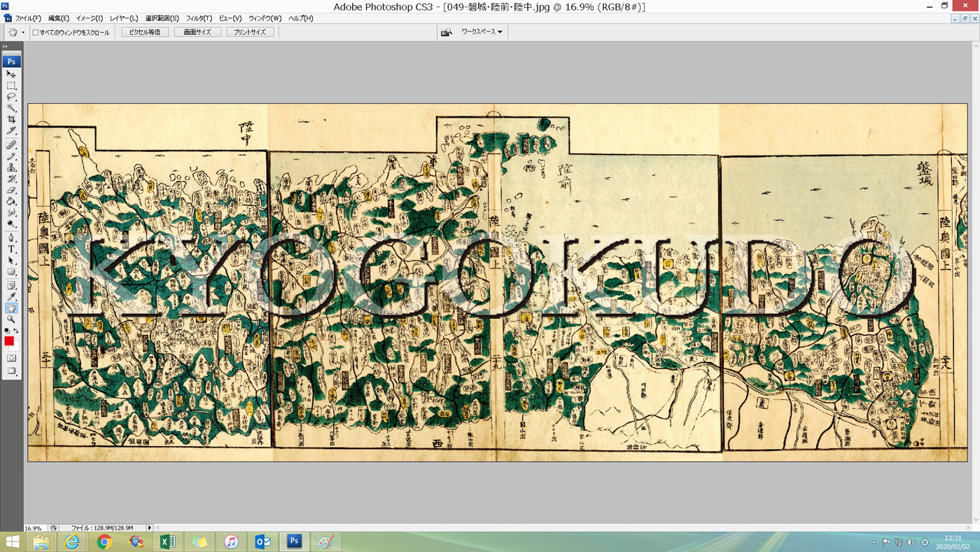This screenshot has width=980, height=552.
Task: Click the ピクセル等倍 button
Action: pyautogui.click(x=145, y=32)
